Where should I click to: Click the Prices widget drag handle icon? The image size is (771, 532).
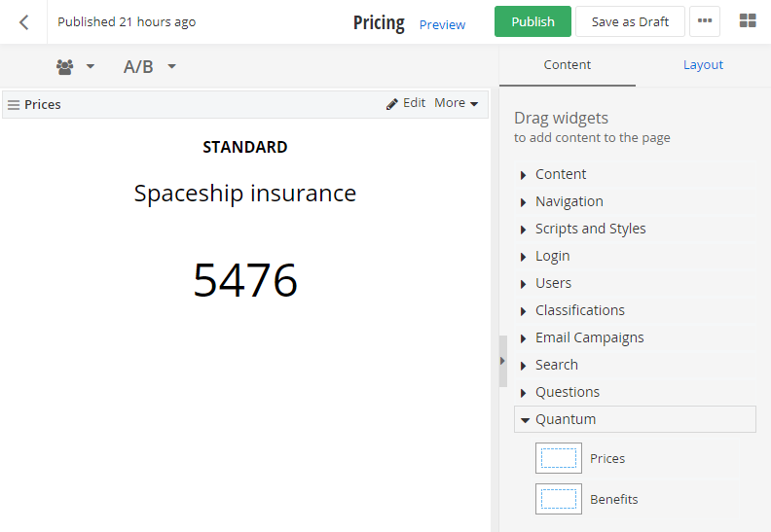pos(14,105)
